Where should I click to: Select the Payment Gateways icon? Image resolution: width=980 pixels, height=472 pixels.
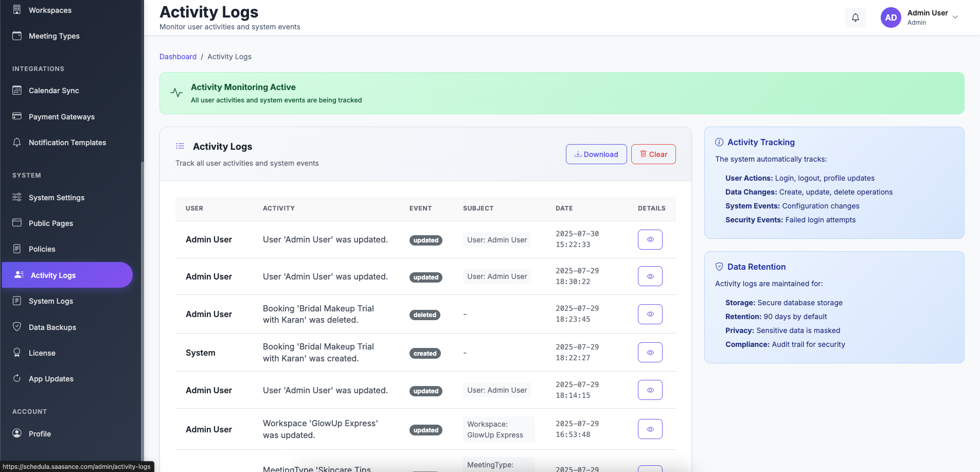(17, 116)
